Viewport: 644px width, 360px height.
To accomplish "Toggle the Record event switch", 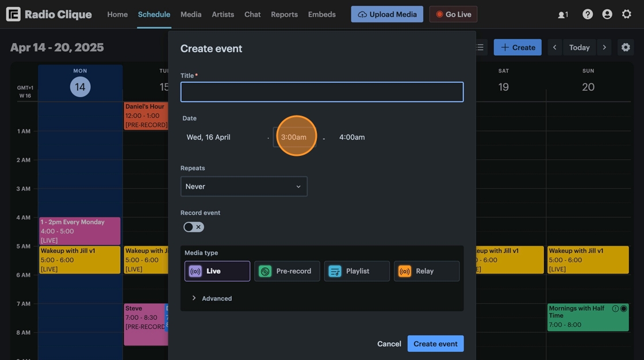I will [x=193, y=227].
